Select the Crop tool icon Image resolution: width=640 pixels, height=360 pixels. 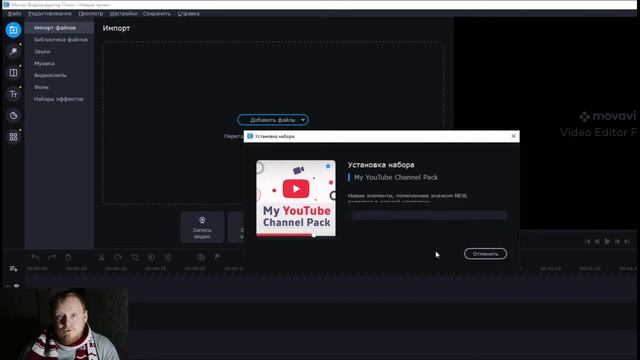[135, 257]
